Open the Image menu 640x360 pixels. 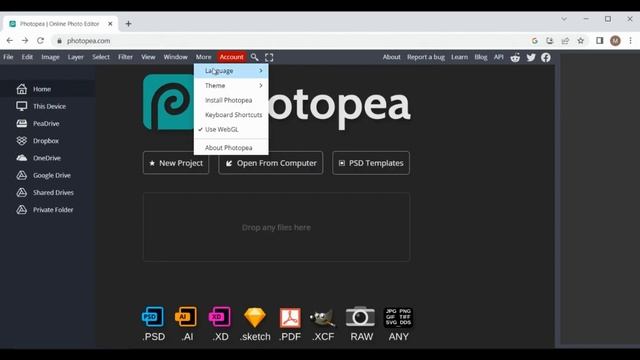pyautogui.click(x=50, y=57)
